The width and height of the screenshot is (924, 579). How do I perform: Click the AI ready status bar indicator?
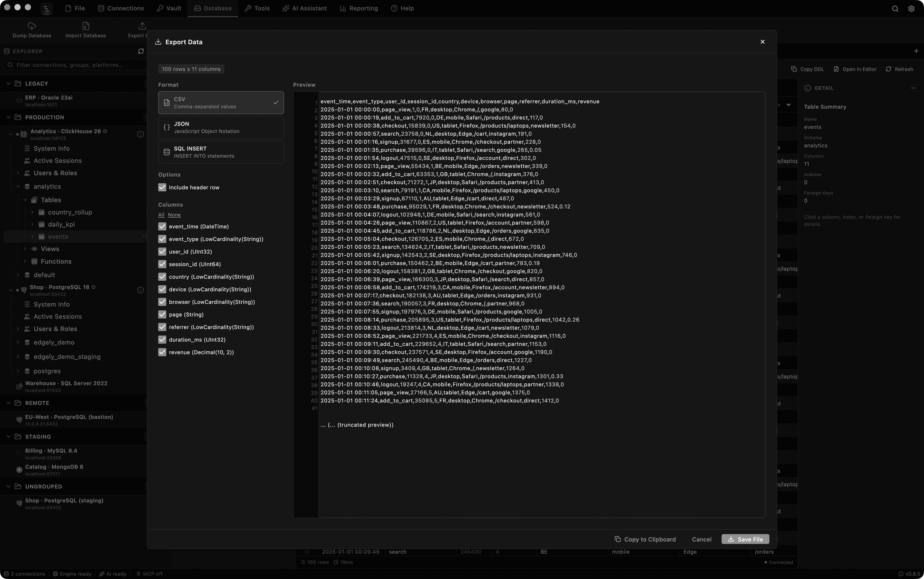pyautogui.click(x=113, y=574)
